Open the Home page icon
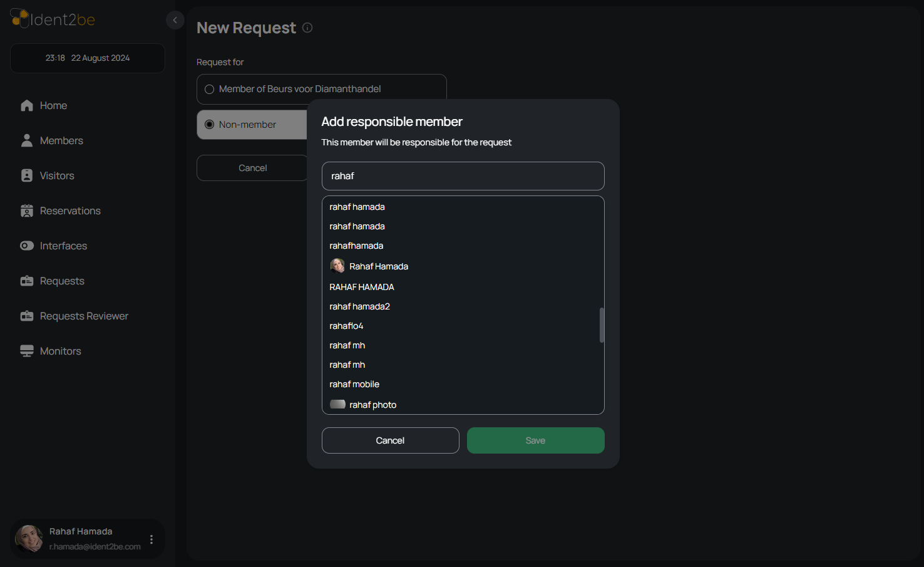 [x=27, y=105]
